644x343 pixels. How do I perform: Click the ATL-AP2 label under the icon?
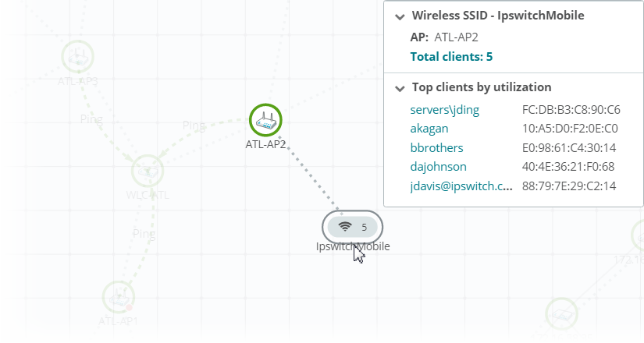pyautogui.click(x=265, y=143)
